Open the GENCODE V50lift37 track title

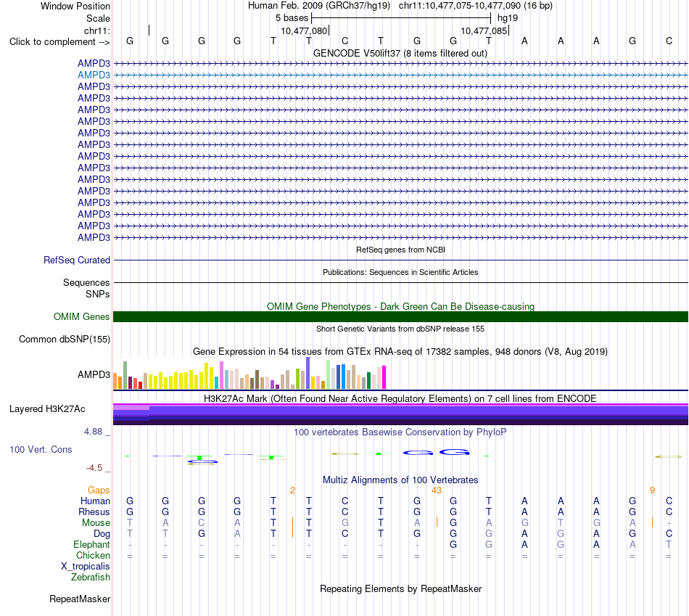(x=400, y=53)
